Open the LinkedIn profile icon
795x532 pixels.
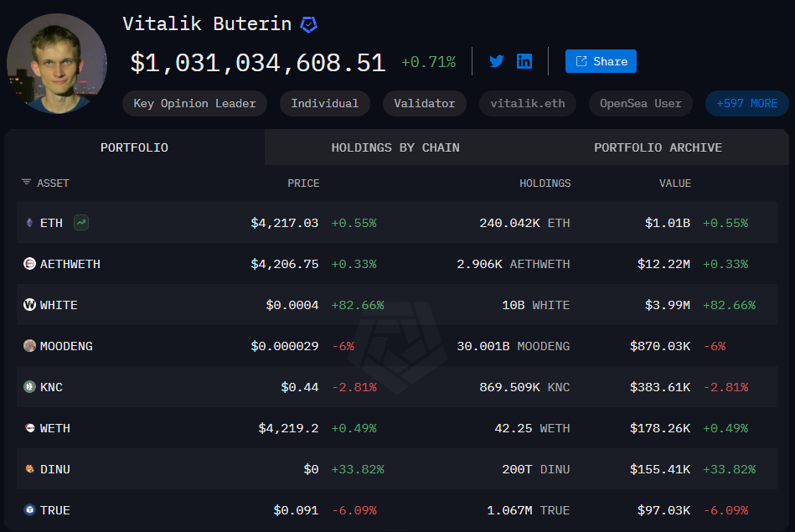click(x=524, y=61)
